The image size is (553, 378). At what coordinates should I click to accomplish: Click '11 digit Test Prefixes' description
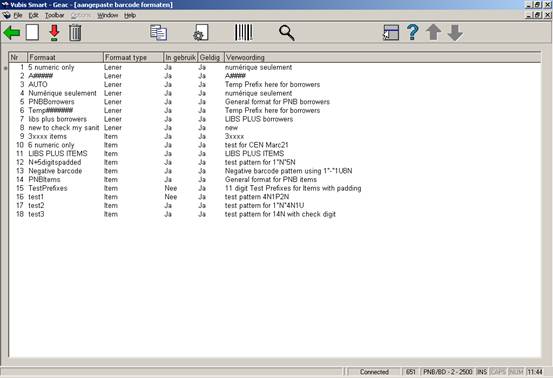click(293, 188)
